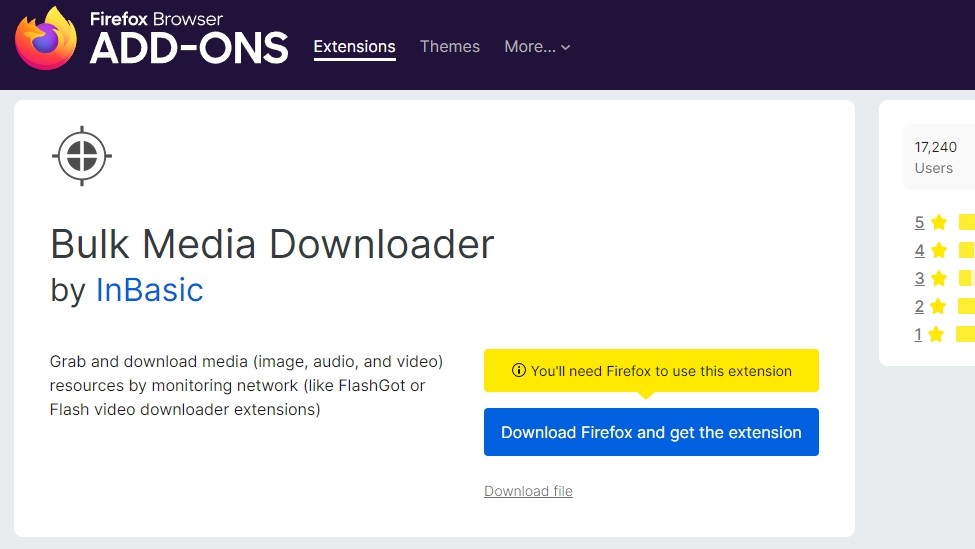Filter reviews by 5 star rating
This screenshot has height=549, width=975.
[919, 222]
